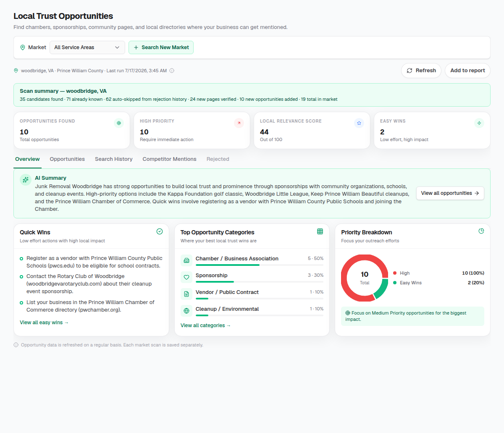Click the info icon next to last run time
Viewport: 504px width, 433px height.
tap(172, 71)
